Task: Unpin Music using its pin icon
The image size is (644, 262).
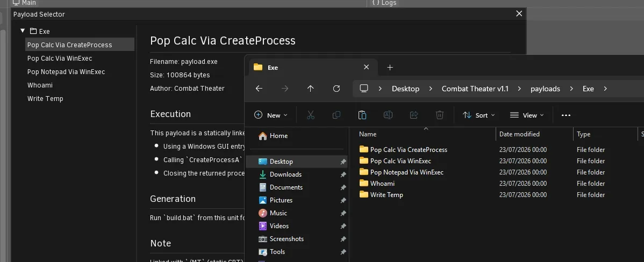Action: [343, 213]
